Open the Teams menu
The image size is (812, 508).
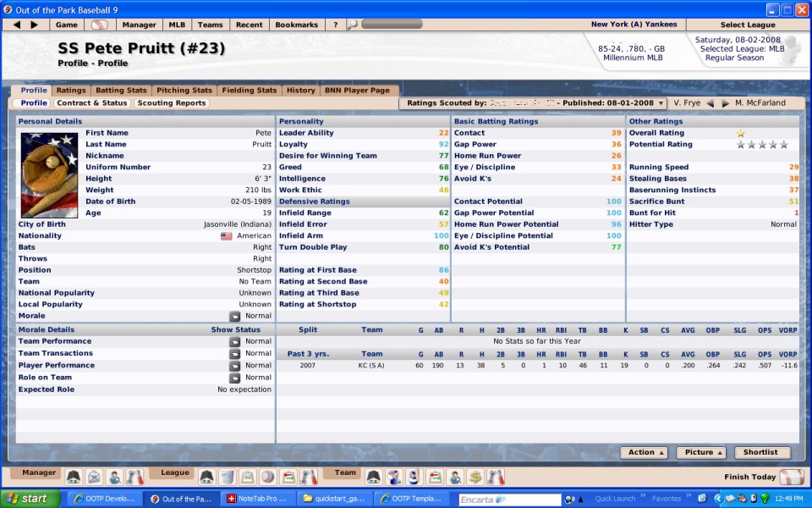(x=211, y=25)
